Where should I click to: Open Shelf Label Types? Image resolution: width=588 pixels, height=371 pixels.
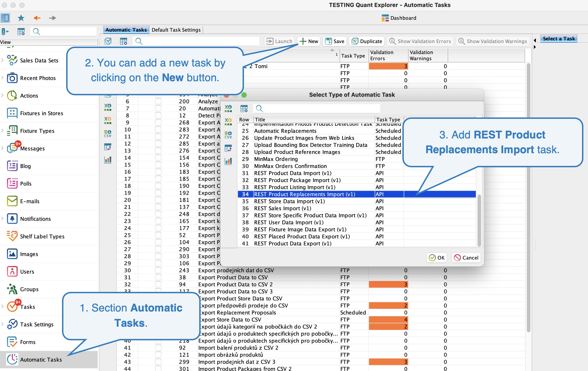pos(42,236)
